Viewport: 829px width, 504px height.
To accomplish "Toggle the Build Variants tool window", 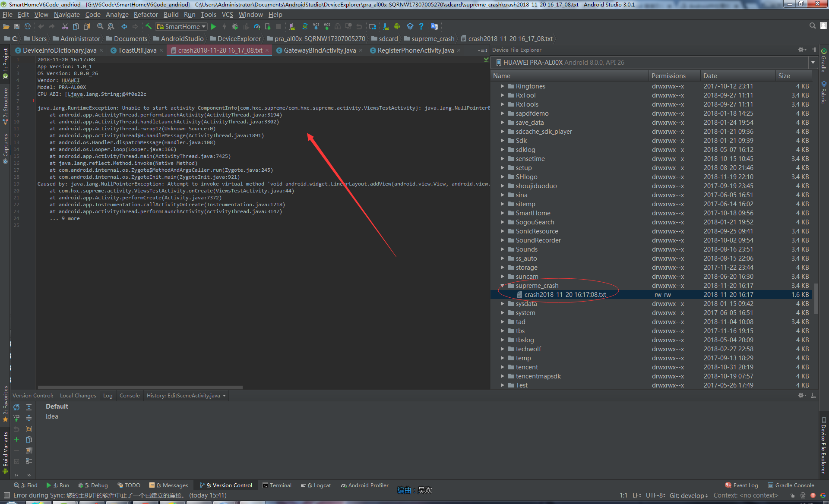I will 5,453.
